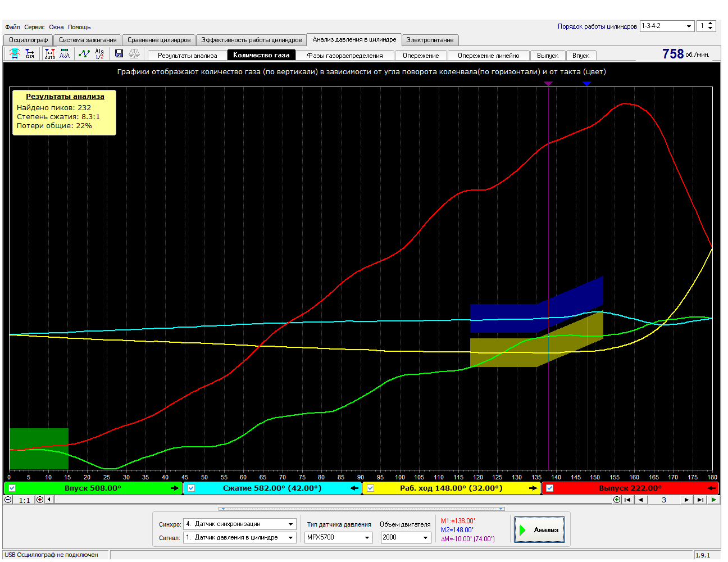Open the Выпуск sub-tab
The image size is (728, 562).
548,56
